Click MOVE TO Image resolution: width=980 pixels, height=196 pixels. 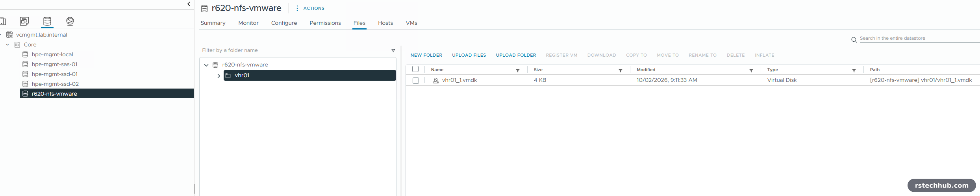[668, 55]
